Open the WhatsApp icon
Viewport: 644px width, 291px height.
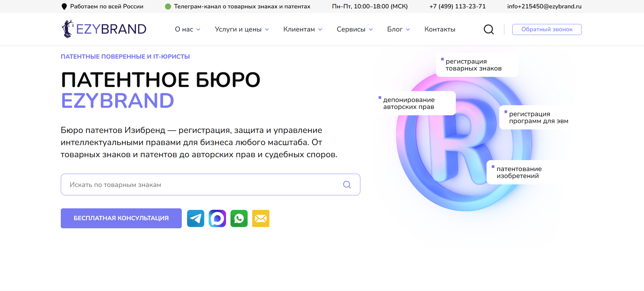pos(239,218)
